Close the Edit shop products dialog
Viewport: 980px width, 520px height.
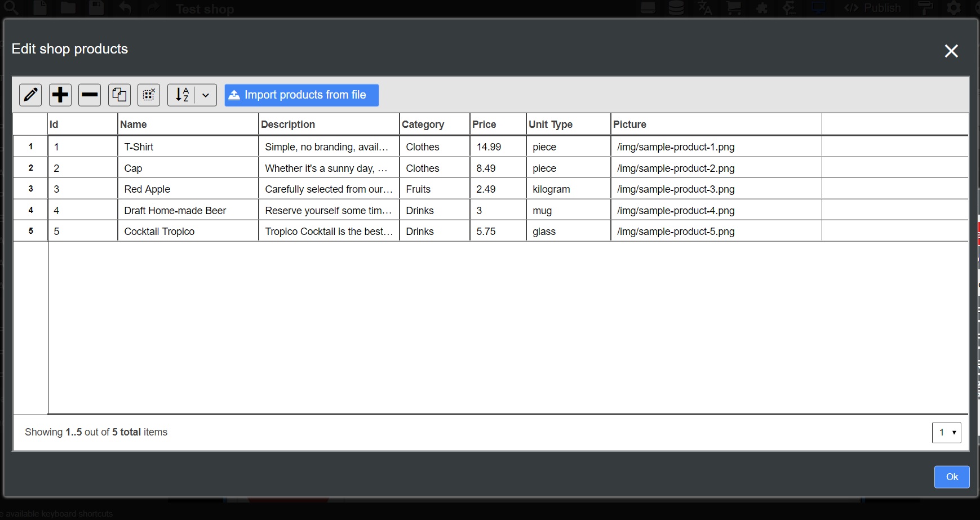click(951, 51)
